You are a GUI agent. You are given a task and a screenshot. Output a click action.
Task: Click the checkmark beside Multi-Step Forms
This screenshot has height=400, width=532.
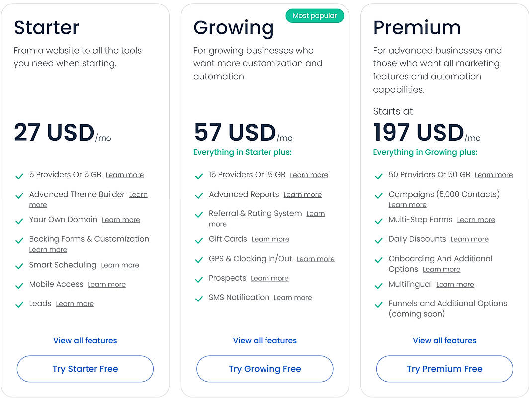(379, 220)
